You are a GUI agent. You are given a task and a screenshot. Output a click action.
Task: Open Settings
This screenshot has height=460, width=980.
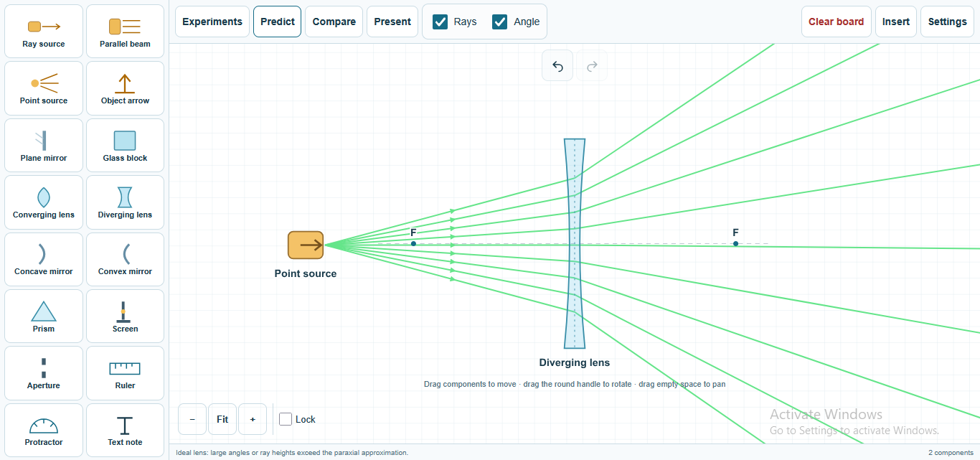point(948,22)
